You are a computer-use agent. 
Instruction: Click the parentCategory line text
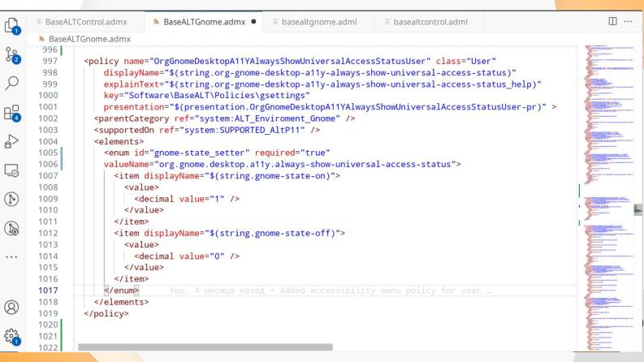pos(224,119)
